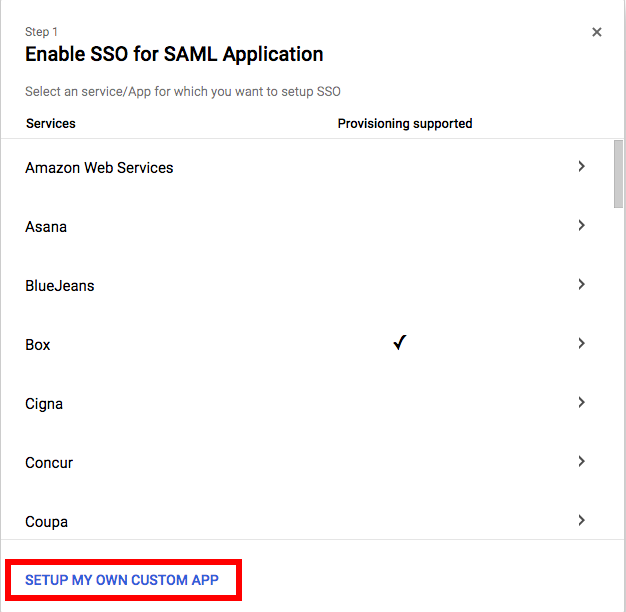626x612 pixels.
Task: Click the chevron for Box
Action: 581,344
